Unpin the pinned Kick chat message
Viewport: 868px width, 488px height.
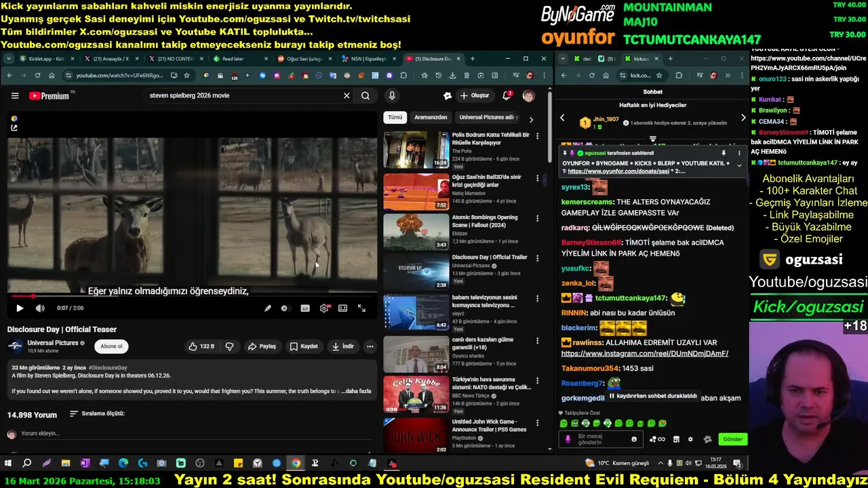pyautogui.click(x=724, y=153)
